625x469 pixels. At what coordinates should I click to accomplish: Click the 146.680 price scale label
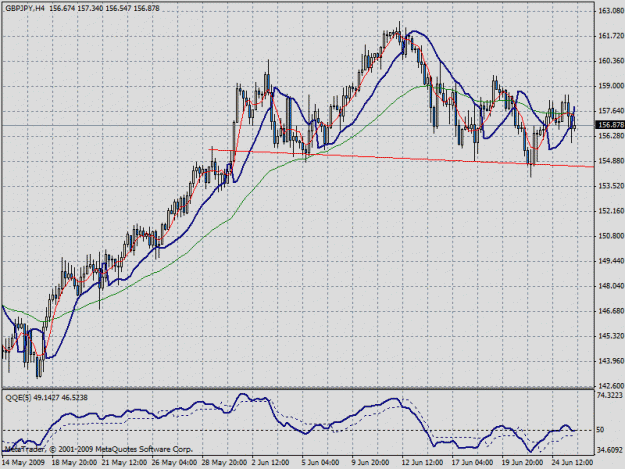[x=611, y=311]
